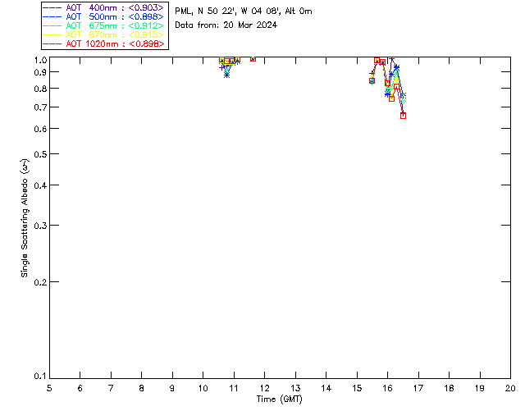Click the x-axis hour label 19
This screenshot has width=525, height=420.
point(480,389)
